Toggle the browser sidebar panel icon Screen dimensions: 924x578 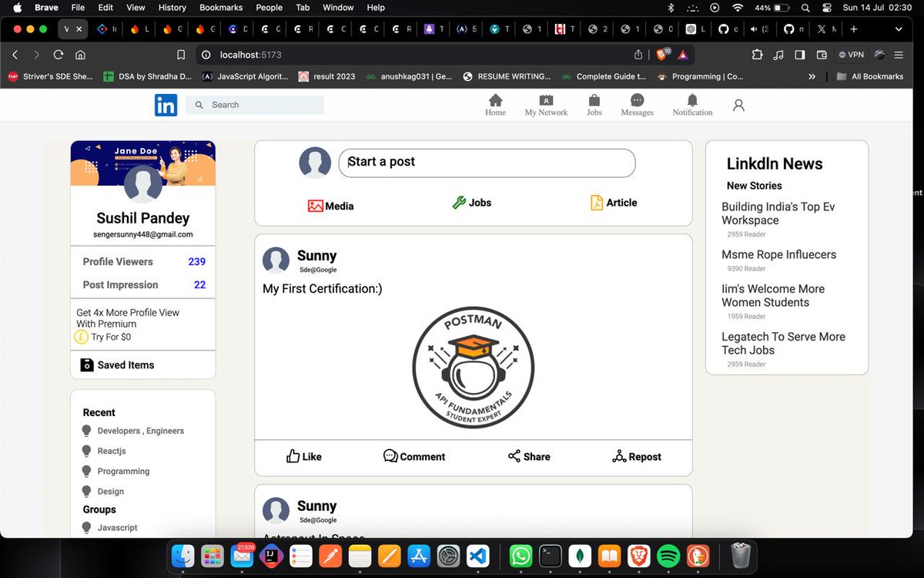pyautogui.click(x=800, y=55)
